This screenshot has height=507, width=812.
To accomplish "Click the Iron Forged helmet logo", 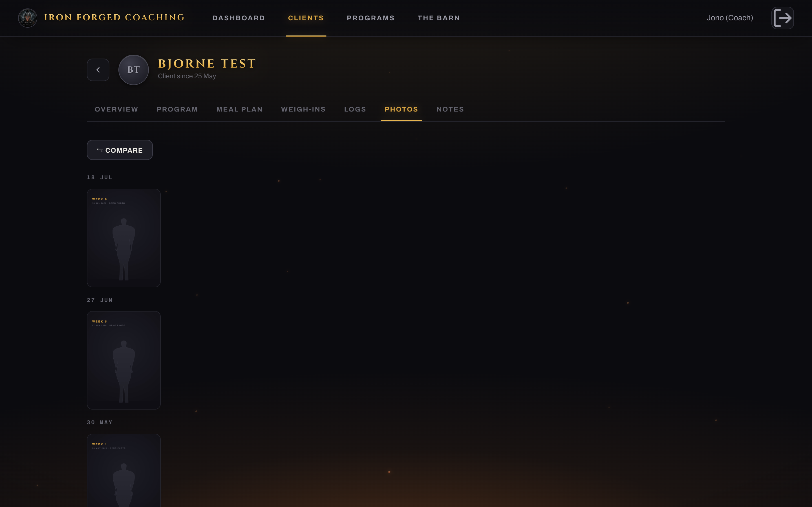I will [28, 18].
